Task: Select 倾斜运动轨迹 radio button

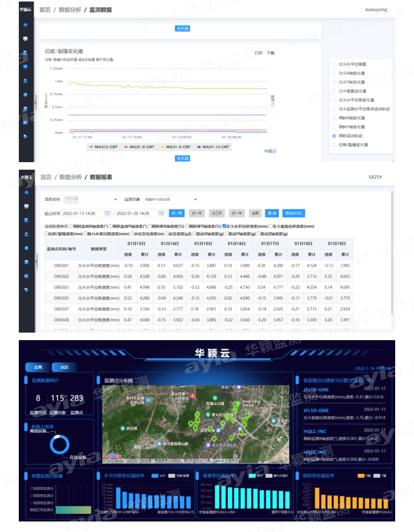Action: 334,136
